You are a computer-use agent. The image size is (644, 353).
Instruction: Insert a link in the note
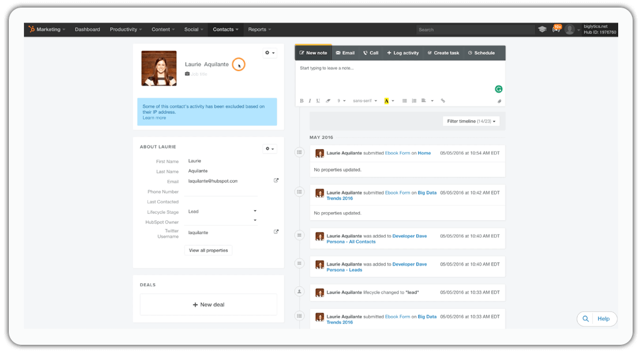coord(443,101)
